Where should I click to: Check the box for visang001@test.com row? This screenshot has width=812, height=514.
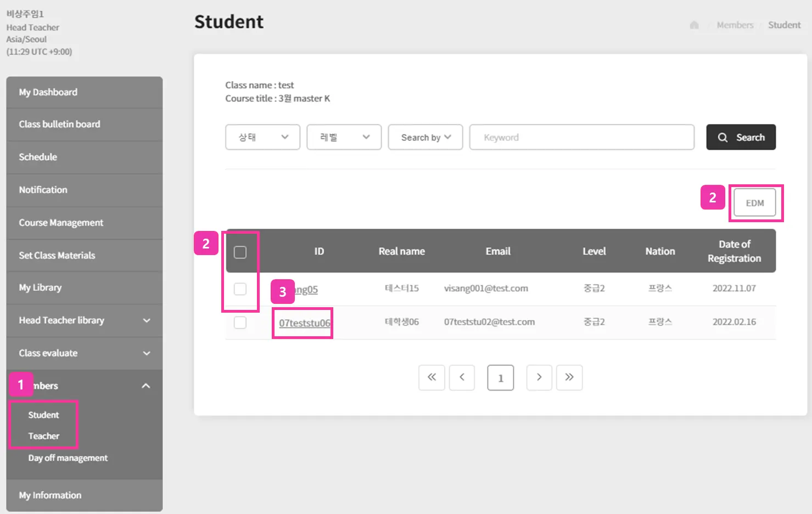coord(240,289)
